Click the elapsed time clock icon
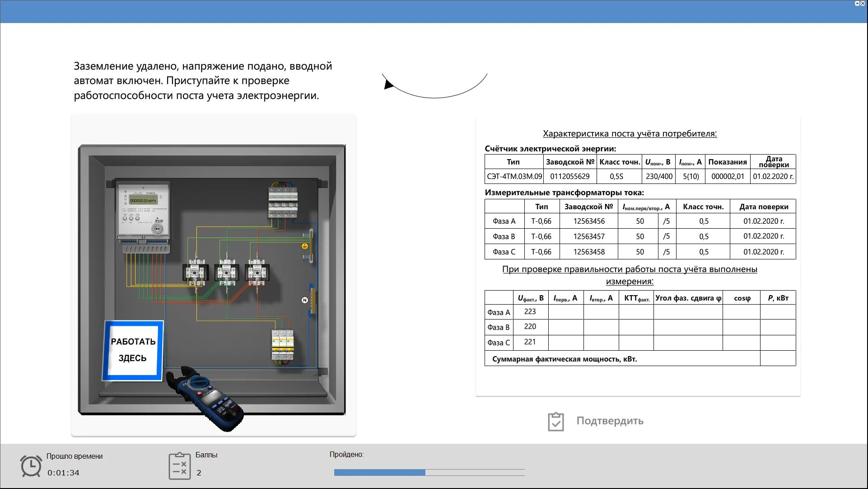Viewport: 868px width, 489px height. click(31, 465)
